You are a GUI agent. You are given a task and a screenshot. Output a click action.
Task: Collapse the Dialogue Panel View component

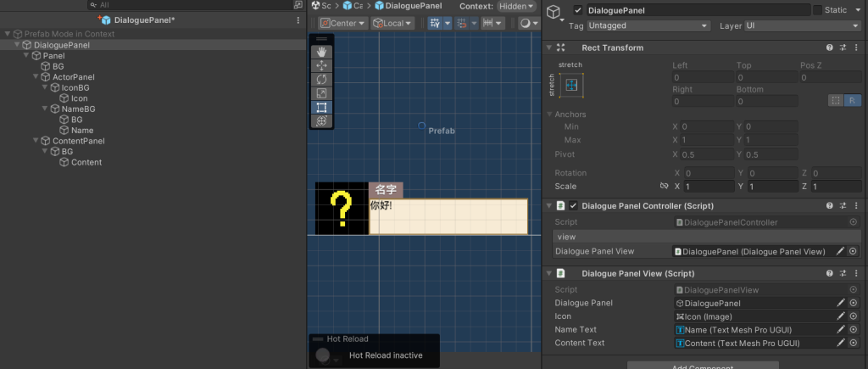tap(548, 273)
